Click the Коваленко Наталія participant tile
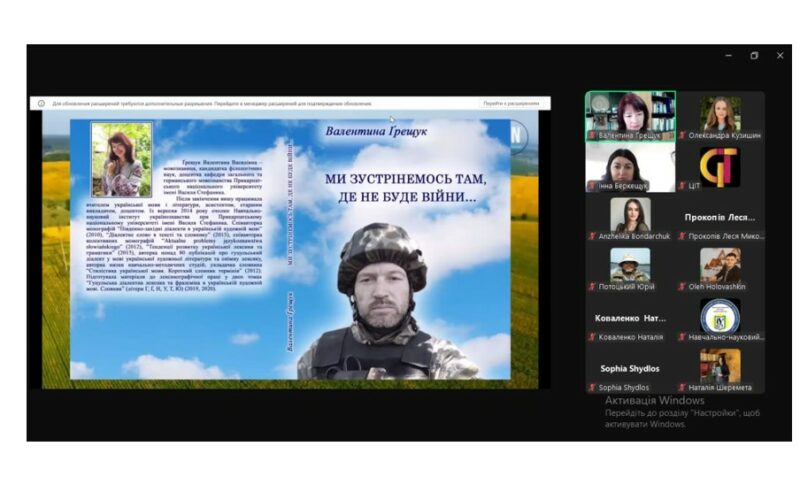This screenshot has width=800, height=500. tap(630, 320)
